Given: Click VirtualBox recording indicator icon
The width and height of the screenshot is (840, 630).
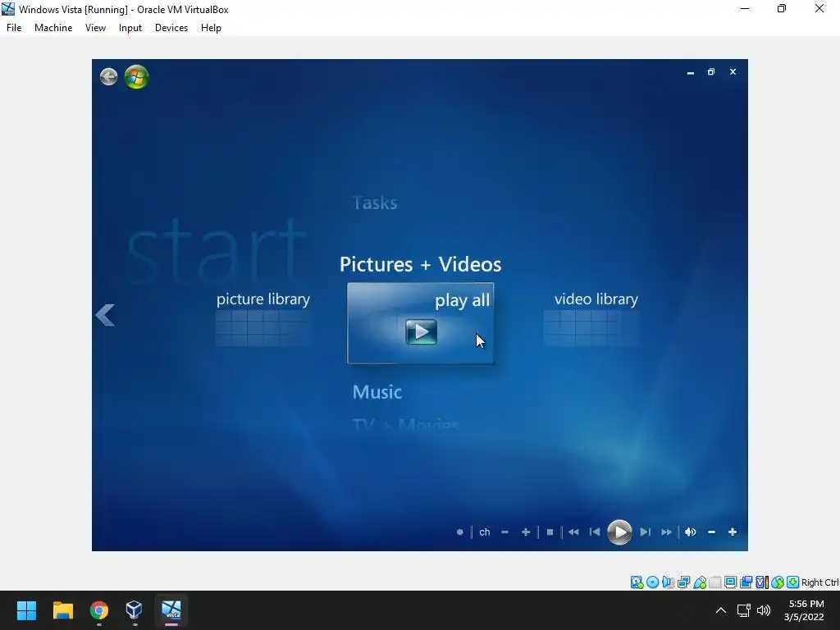Looking at the screenshot, I should [x=746, y=582].
